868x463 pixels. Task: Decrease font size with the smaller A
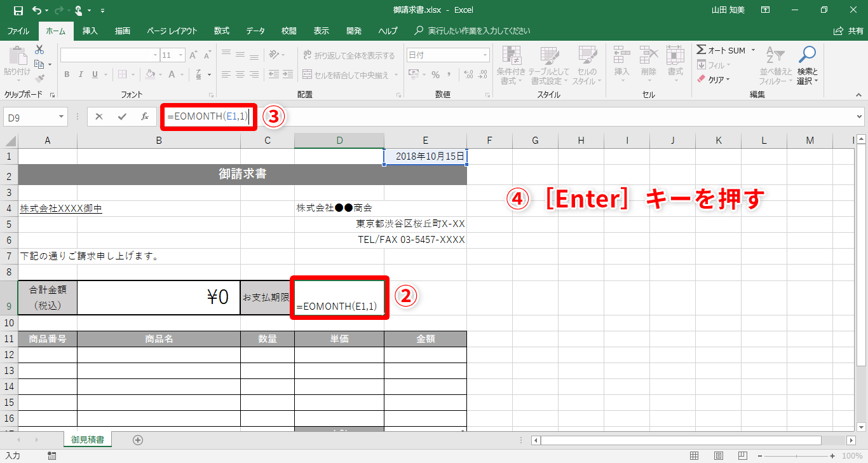click(207, 55)
